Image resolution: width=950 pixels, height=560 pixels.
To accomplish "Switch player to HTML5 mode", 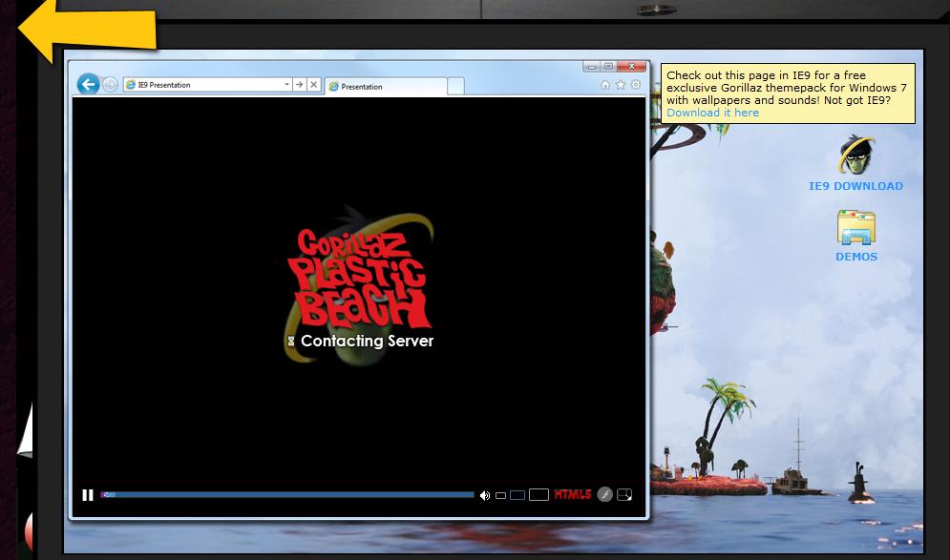I will coord(573,494).
